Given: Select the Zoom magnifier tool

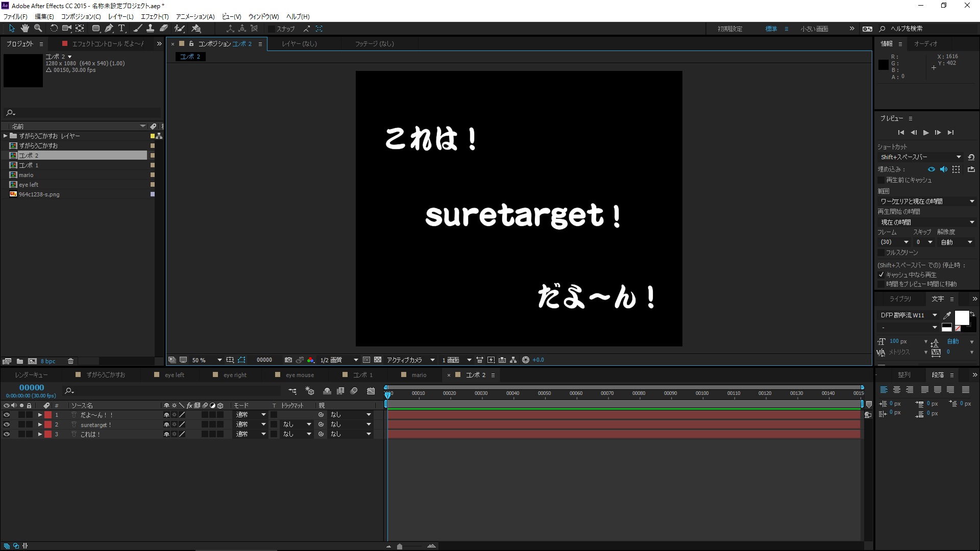Looking at the screenshot, I should tap(38, 29).
